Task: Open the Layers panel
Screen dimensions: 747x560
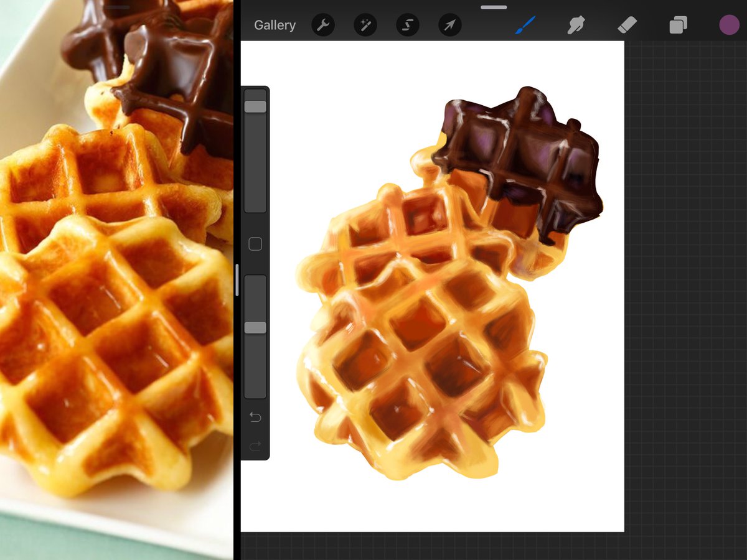Action: pyautogui.click(x=678, y=25)
